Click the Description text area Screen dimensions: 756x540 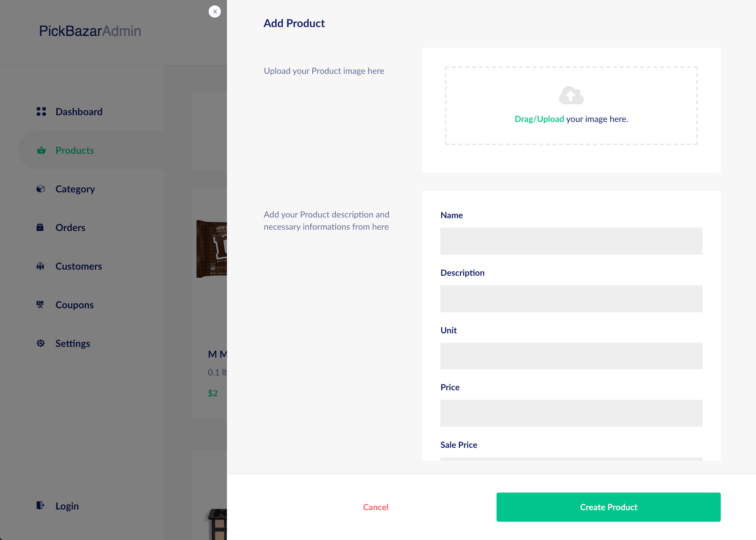571,298
